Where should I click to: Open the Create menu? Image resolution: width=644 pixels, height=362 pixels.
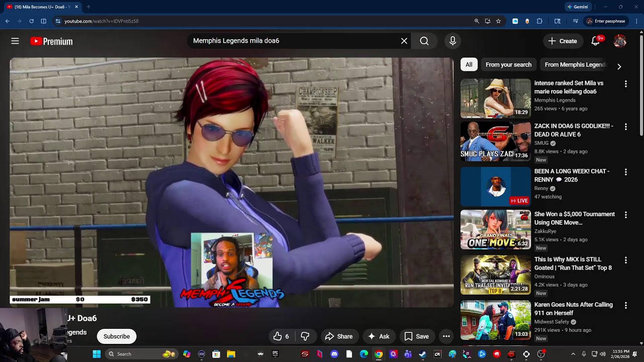[563, 41]
